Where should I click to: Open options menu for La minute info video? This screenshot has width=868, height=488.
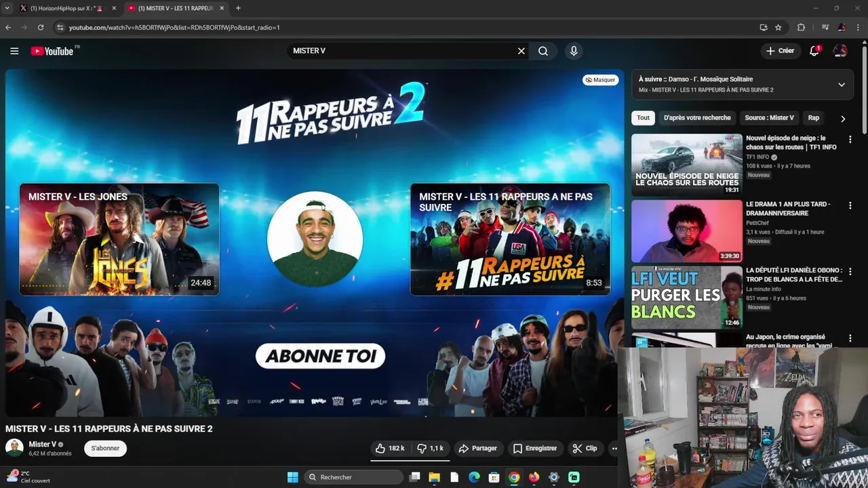click(850, 272)
